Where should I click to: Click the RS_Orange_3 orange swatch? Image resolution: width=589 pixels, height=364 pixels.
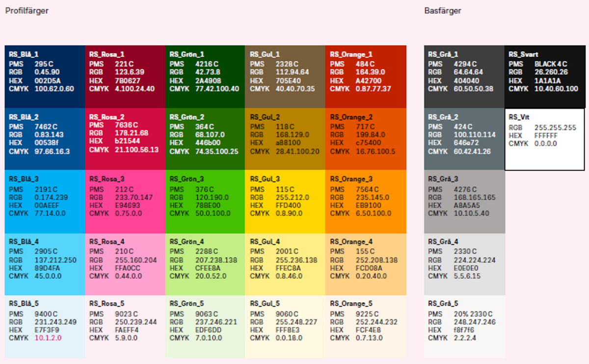(x=366, y=202)
